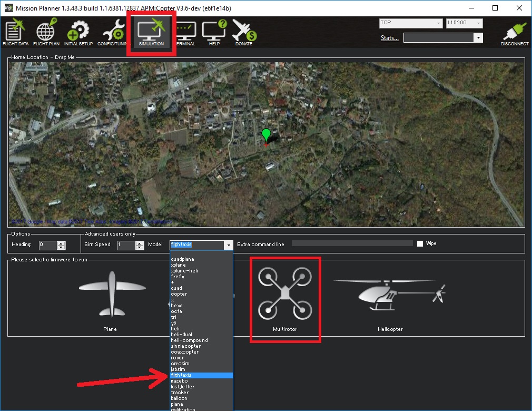This screenshot has width=532, height=411.
Task: Click the Stats... link
Action: tap(389, 38)
